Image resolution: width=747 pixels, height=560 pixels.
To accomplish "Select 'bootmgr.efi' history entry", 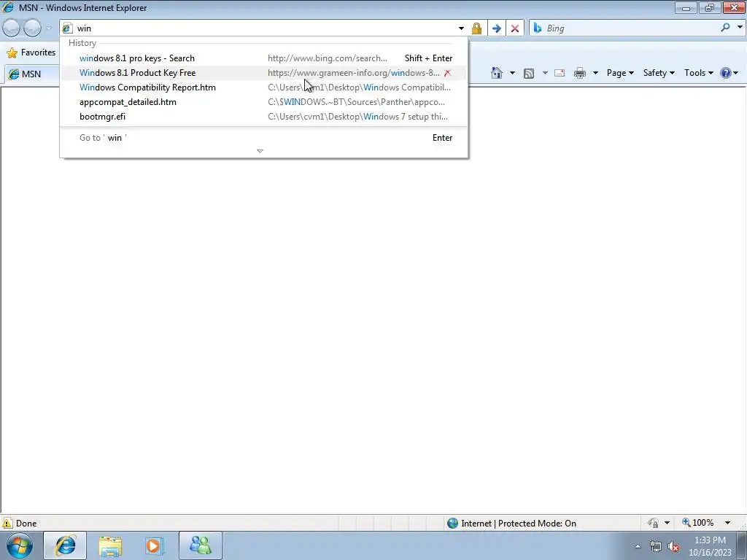I will coord(263,117).
